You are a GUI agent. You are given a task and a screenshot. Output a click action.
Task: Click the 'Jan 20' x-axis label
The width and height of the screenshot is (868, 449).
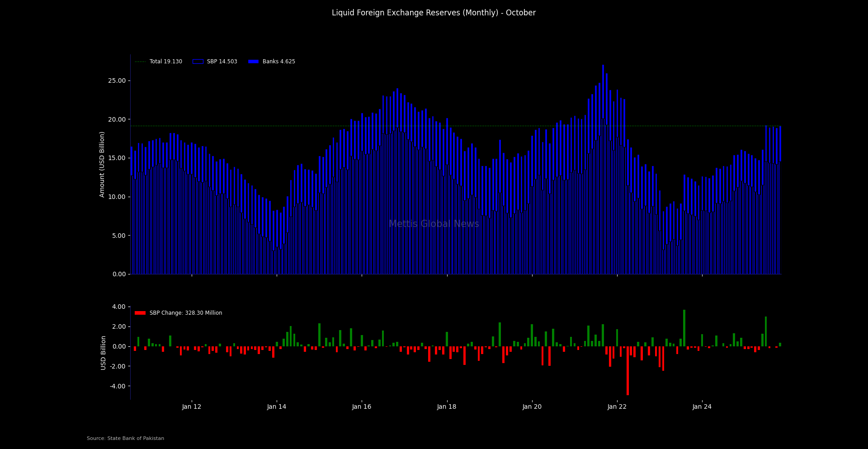coord(532,406)
